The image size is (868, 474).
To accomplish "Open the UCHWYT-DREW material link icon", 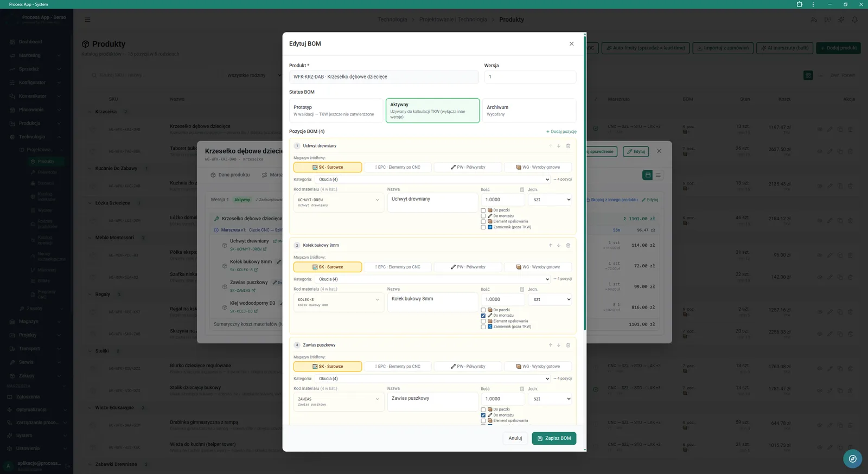I will tap(265, 249).
